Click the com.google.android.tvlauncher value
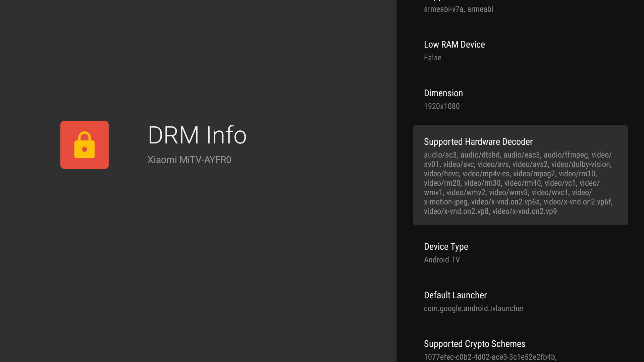Viewport: 644px width, 362px height. click(474, 308)
